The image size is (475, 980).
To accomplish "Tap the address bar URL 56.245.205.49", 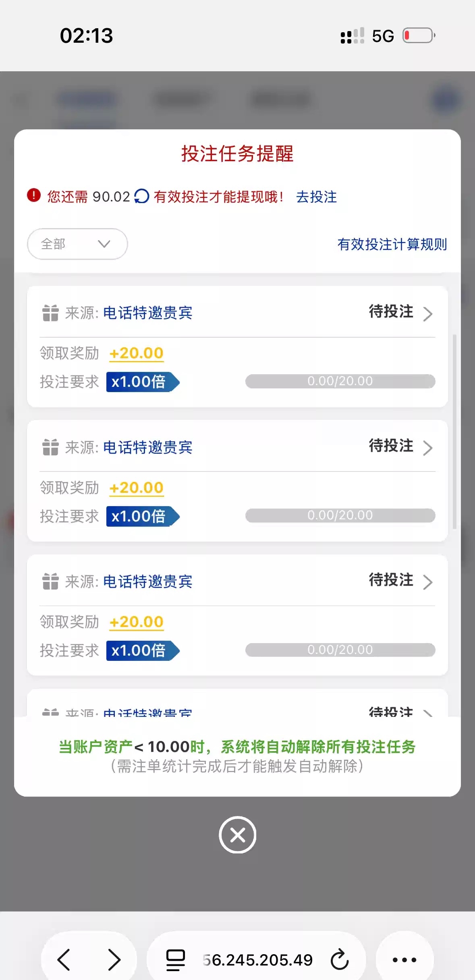I will tap(258, 960).
